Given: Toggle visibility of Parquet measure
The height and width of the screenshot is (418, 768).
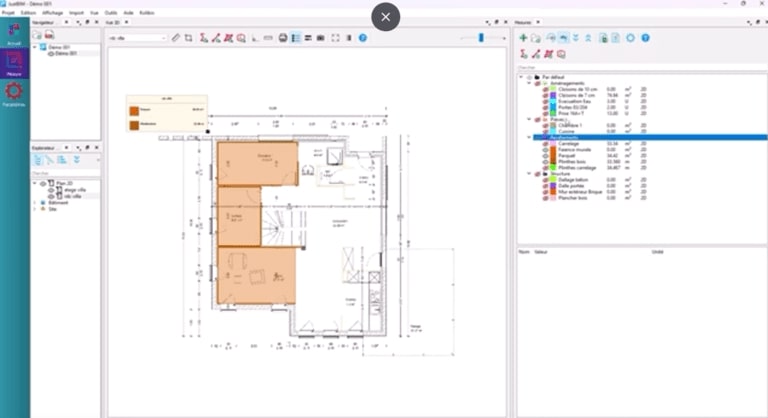Looking at the screenshot, I should coord(545,156).
